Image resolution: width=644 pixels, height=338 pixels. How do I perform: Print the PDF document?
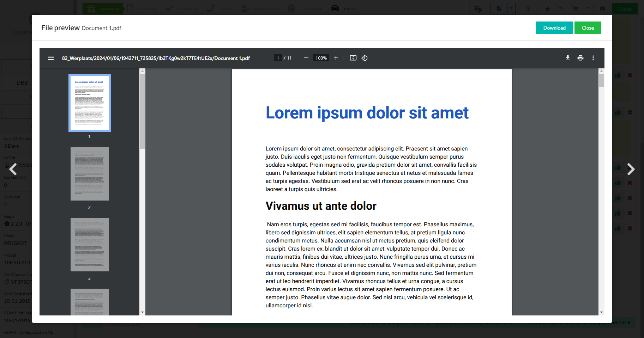pyautogui.click(x=580, y=58)
